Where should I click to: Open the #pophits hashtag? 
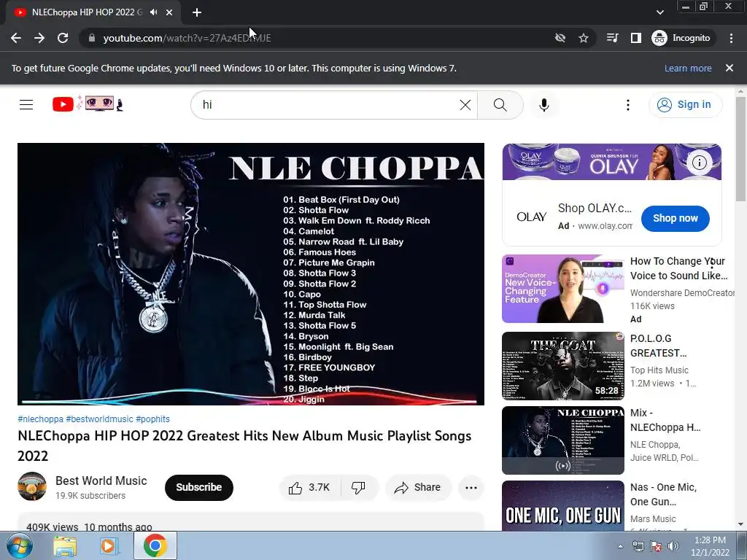click(x=152, y=419)
